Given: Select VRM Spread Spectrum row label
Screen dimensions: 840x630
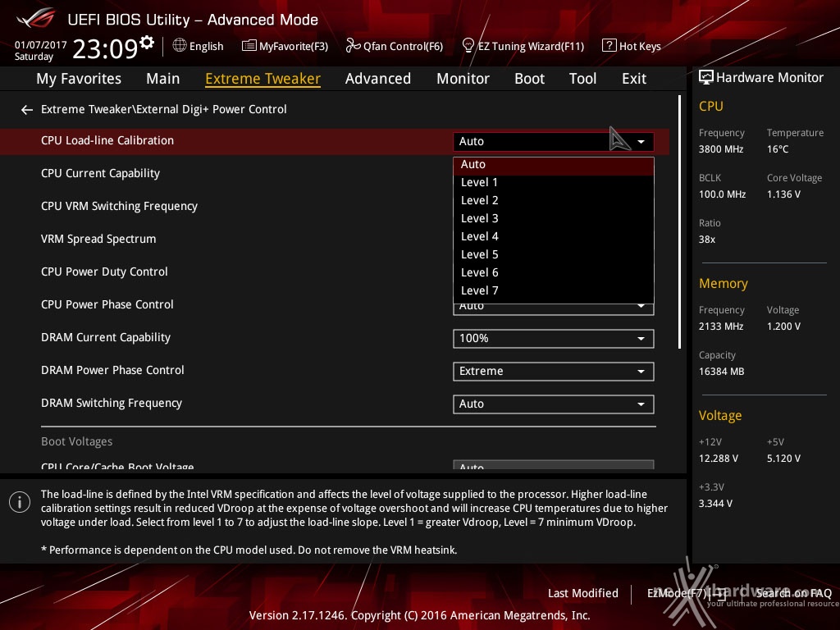Looking at the screenshot, I should [x=98, y=239].
